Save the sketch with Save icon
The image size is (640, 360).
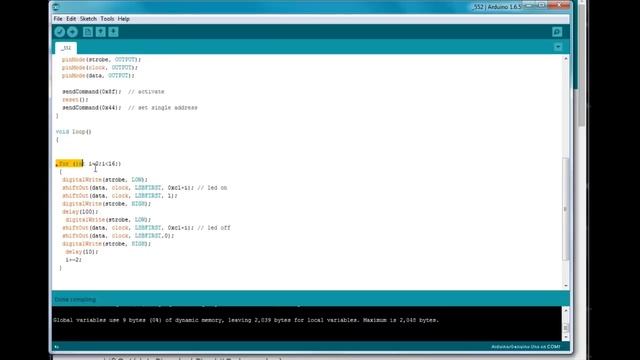(113, 32)
